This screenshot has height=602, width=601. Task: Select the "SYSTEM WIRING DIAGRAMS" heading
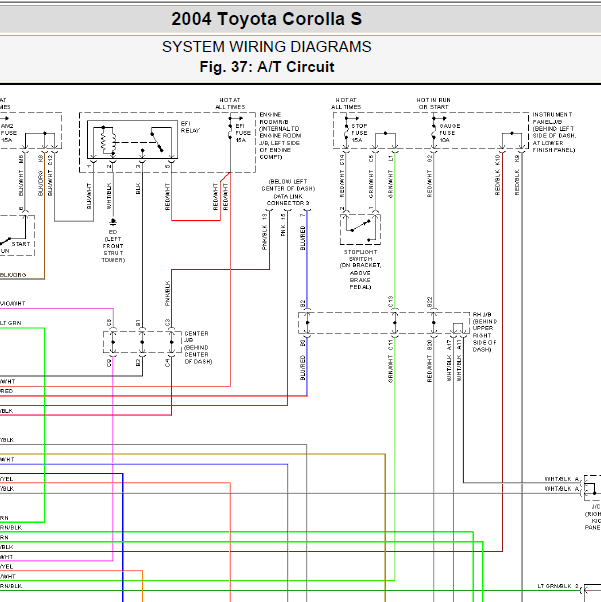pos(267,47)
